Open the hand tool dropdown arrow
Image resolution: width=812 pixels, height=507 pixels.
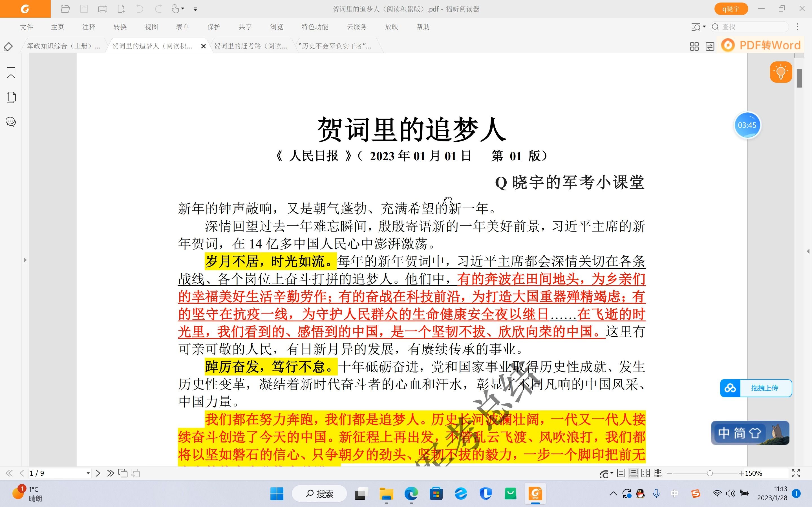tap(183, 9)
